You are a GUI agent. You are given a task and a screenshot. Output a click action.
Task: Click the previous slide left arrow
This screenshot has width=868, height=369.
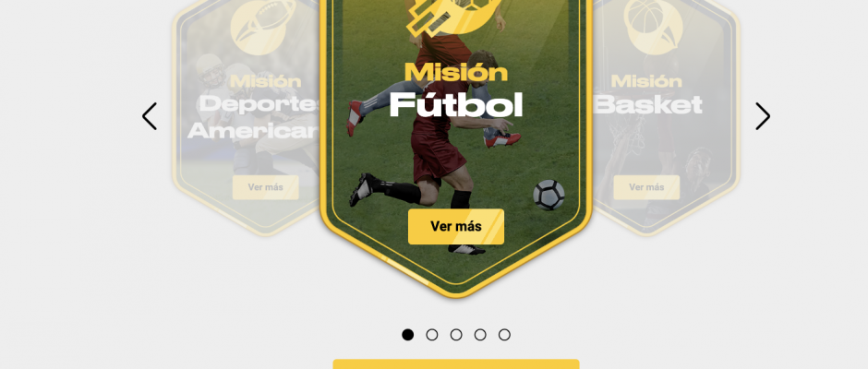(150, 116)
